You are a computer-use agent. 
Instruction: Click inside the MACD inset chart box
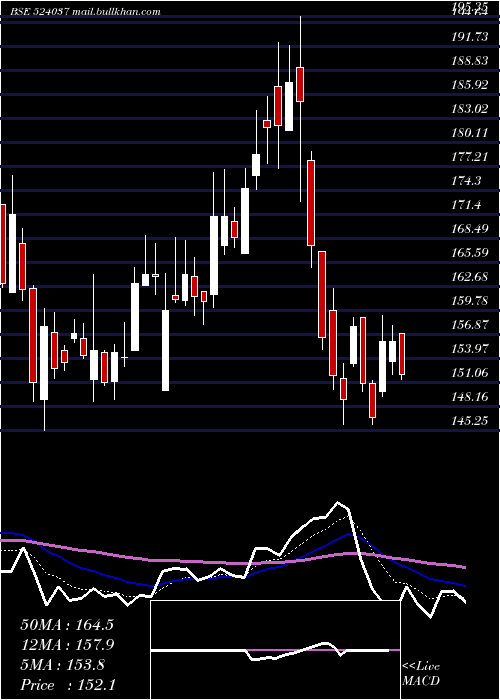click(275, 650)
